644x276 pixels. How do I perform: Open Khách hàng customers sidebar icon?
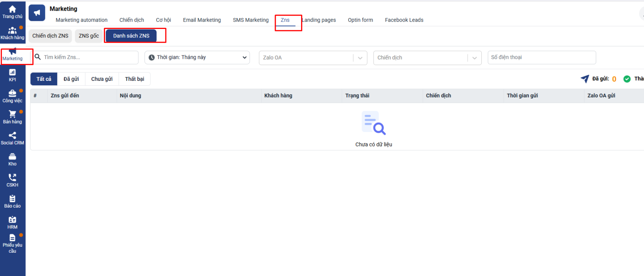click(12, 33)
